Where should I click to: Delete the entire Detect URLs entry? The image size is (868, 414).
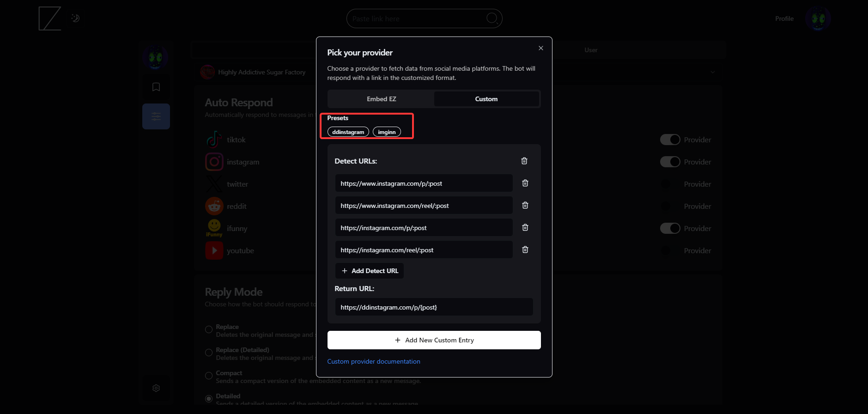(x=524, y=161)
